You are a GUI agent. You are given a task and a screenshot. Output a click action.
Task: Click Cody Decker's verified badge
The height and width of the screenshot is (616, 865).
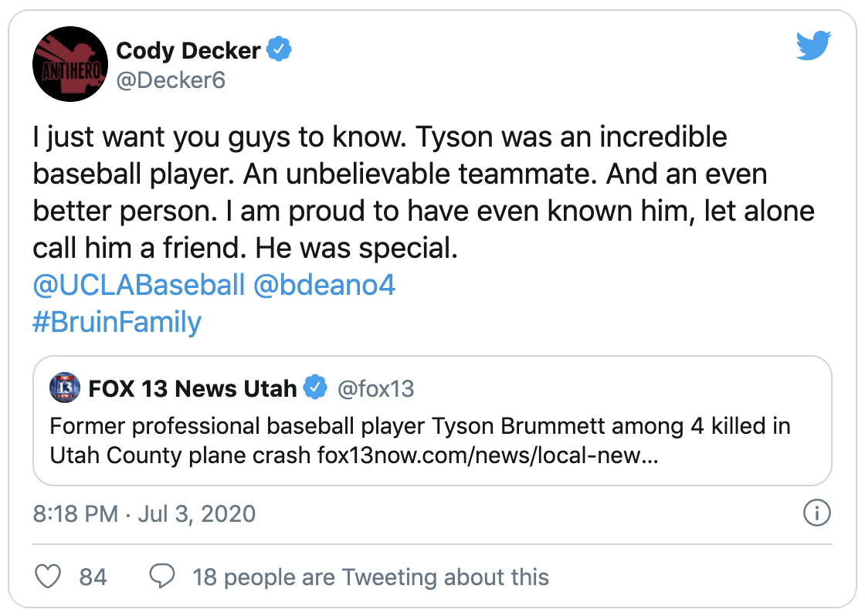point(279,49)
